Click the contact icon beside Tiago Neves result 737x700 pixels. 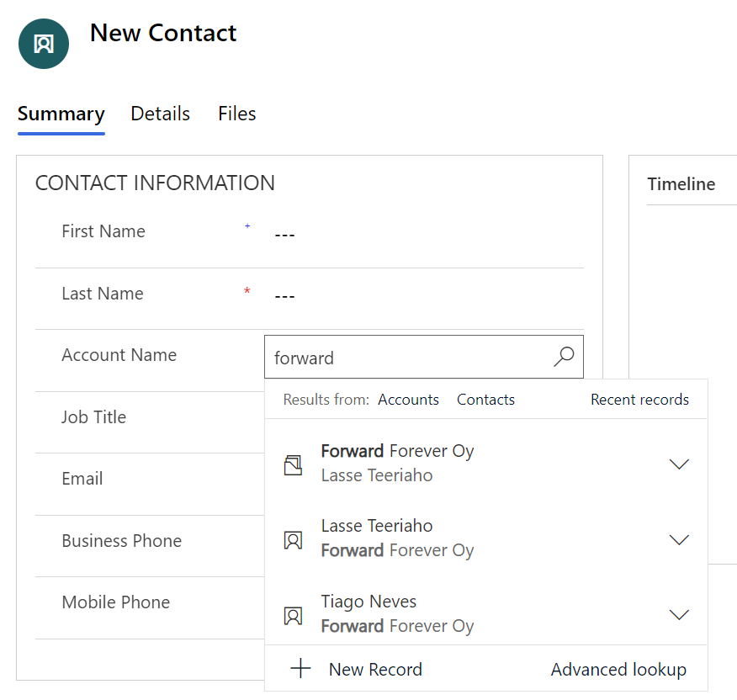click(x=293, y=615)
